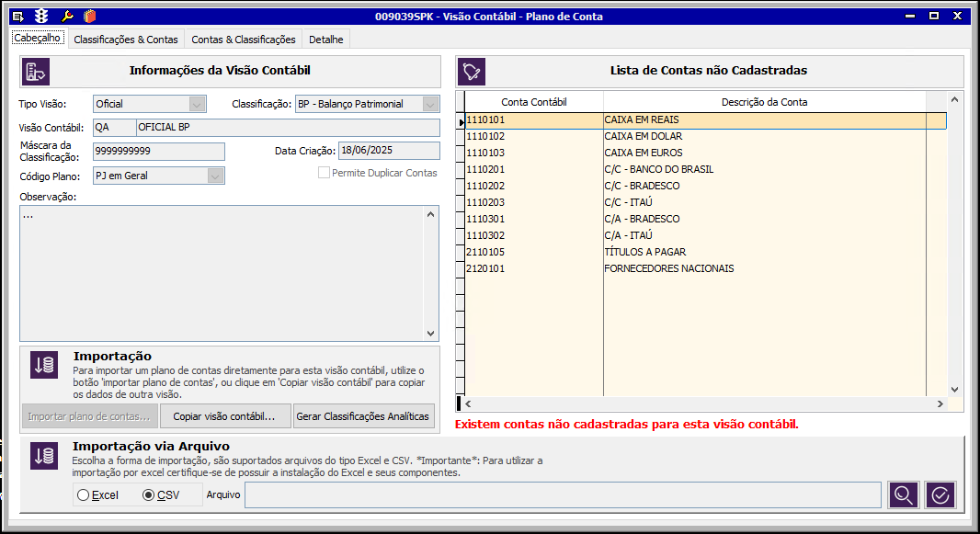Open the Classificações & Contas tab

(126, 40)
